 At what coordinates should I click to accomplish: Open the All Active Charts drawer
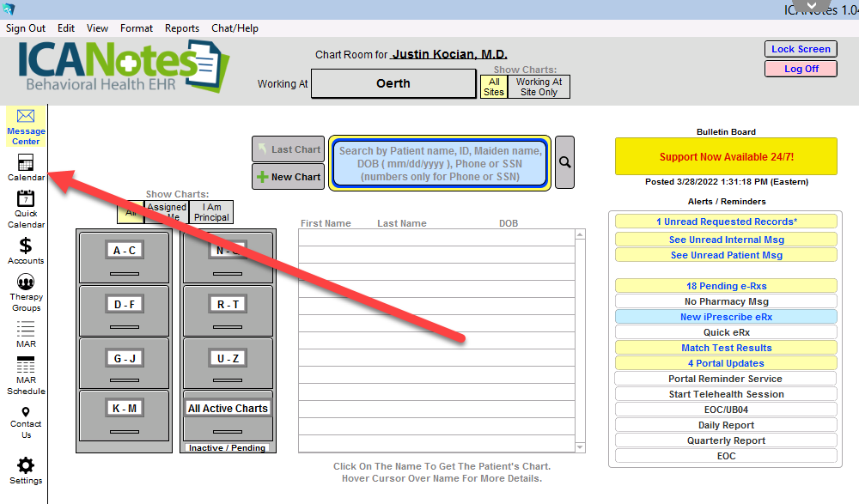pos(228,409)
